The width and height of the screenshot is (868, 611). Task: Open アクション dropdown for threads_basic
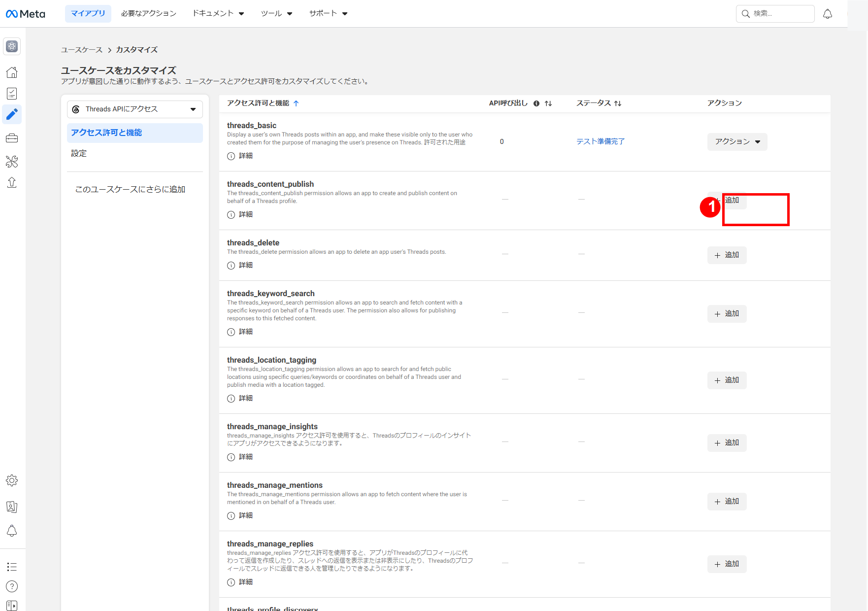[737, 142]
